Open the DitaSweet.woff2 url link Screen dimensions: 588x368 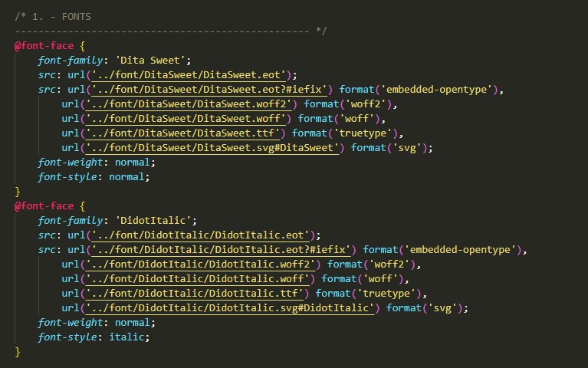click(189, 104)
